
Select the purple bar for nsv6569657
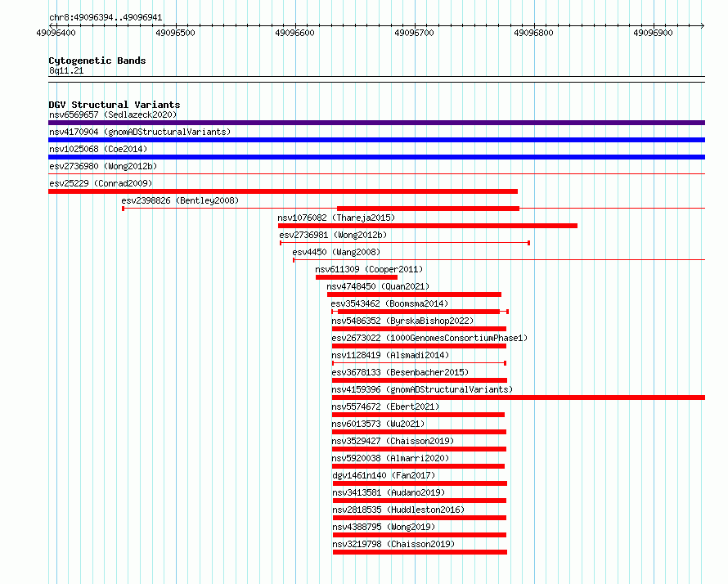tap(376, 123)
